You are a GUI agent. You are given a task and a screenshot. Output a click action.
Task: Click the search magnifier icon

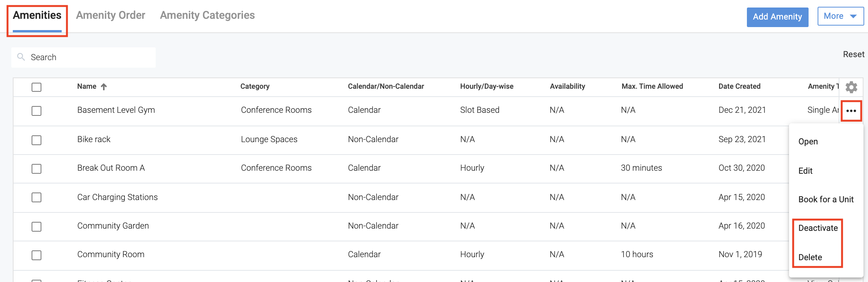pyautogui.click(x=21, y=57)
